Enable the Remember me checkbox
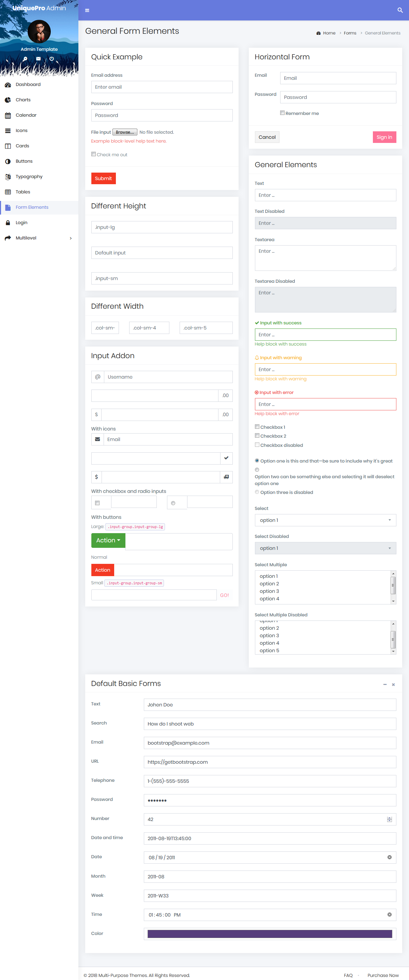 [x=282, y=113]
